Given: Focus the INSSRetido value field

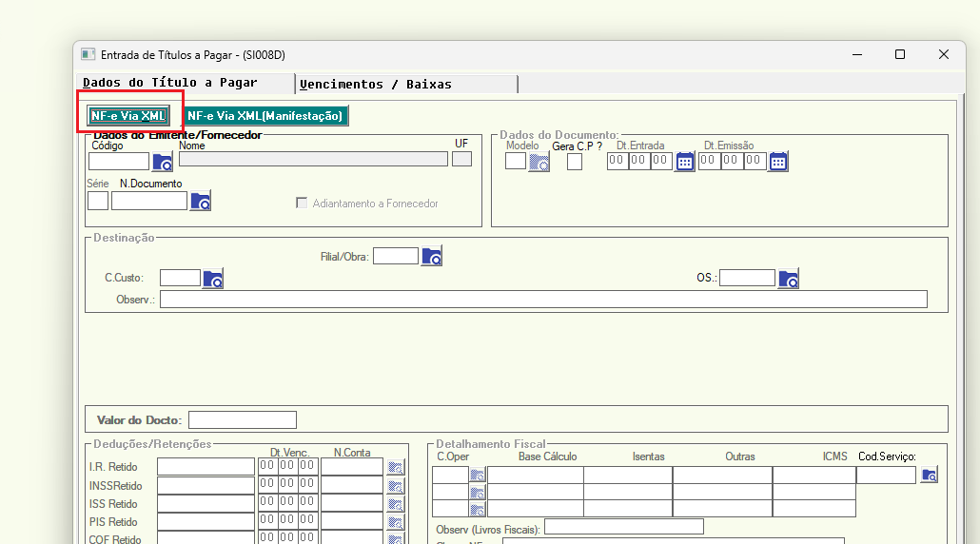Looking at the screenshot, I should (x=206, y=485).
